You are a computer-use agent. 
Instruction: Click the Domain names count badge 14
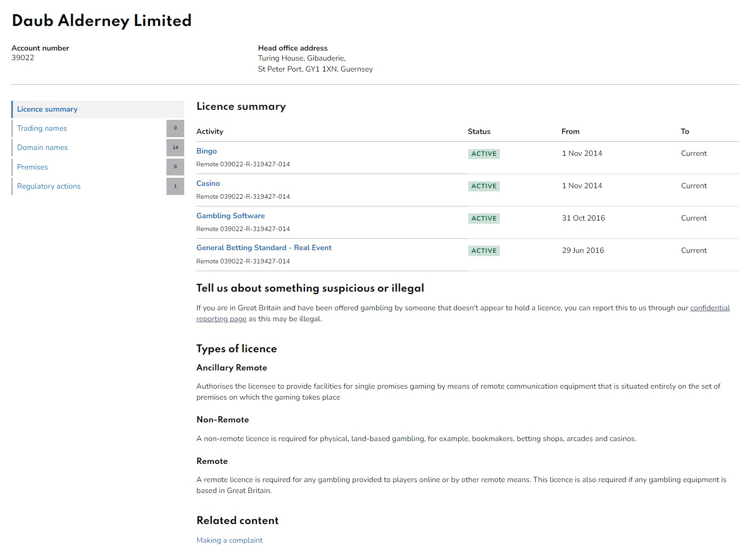[x=175, y=148]
